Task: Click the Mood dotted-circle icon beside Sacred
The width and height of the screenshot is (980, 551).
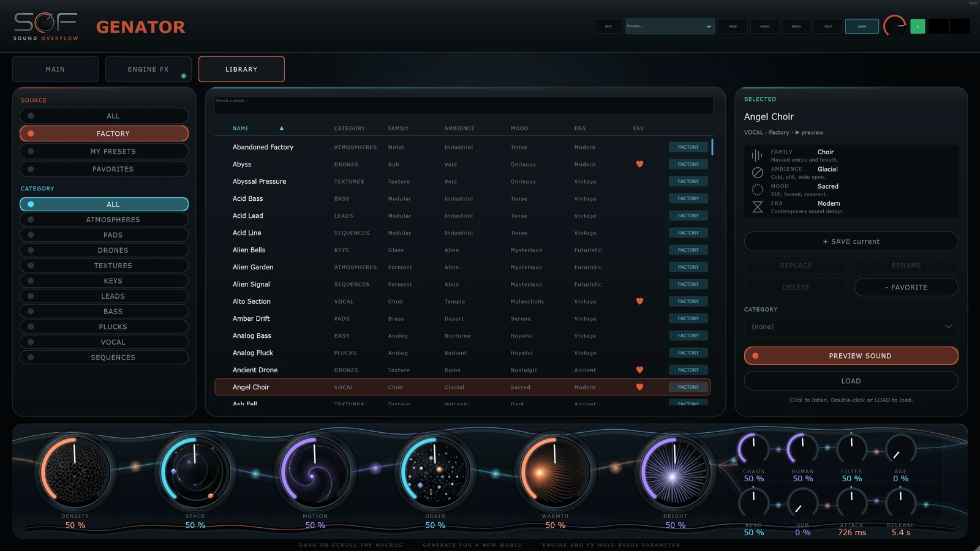Action: (758, 190)
